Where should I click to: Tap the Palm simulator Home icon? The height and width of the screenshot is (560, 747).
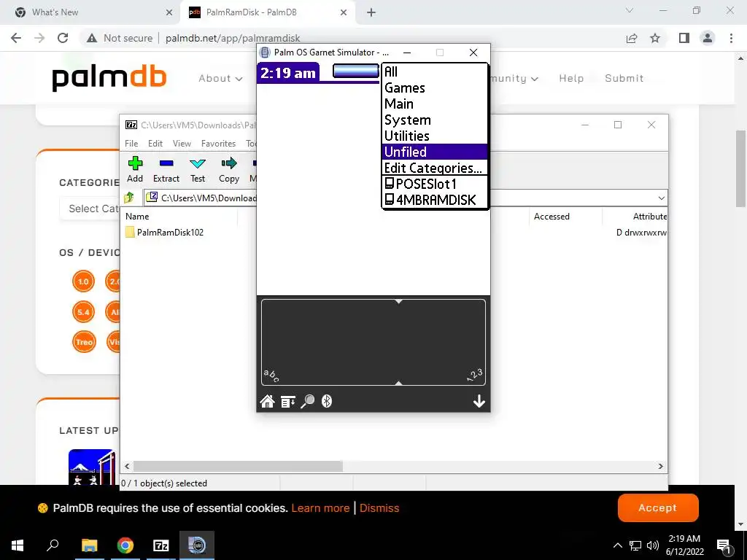click(x=267, y=402)
